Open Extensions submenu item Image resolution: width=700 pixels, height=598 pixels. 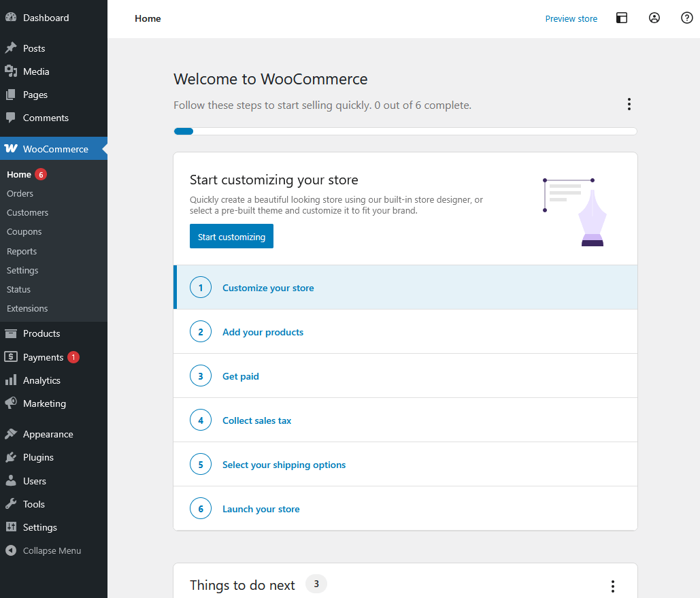pos(27,309)
